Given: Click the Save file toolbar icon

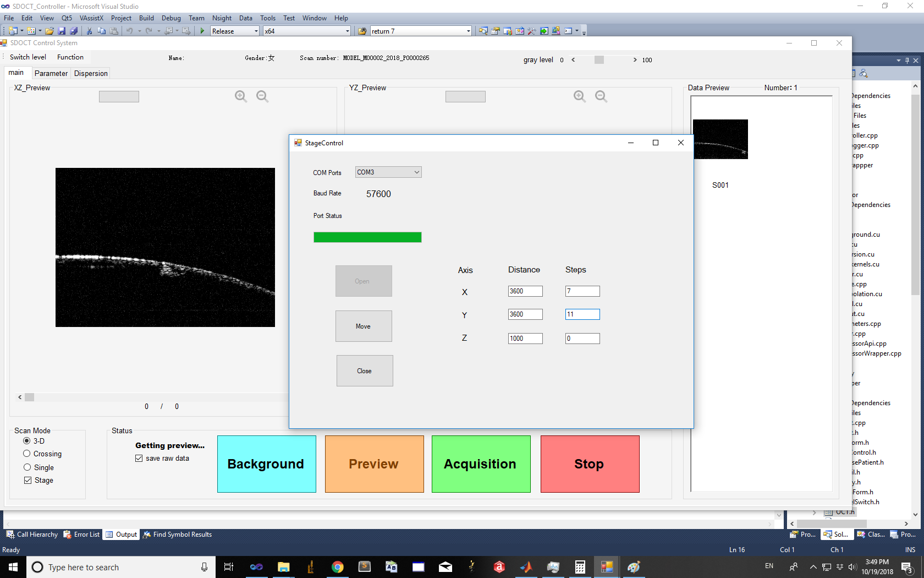Looking at the screenshot, I should pos(62,31).
